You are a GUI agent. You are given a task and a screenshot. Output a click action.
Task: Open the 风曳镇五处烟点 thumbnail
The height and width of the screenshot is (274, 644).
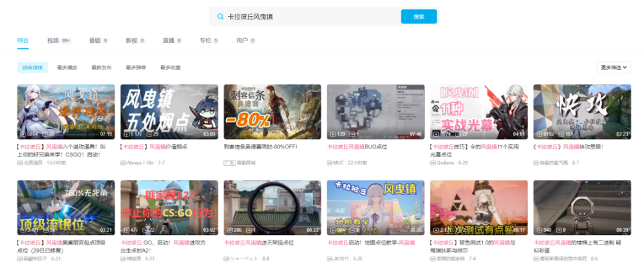pyautogui.click(x=169, y=112)
